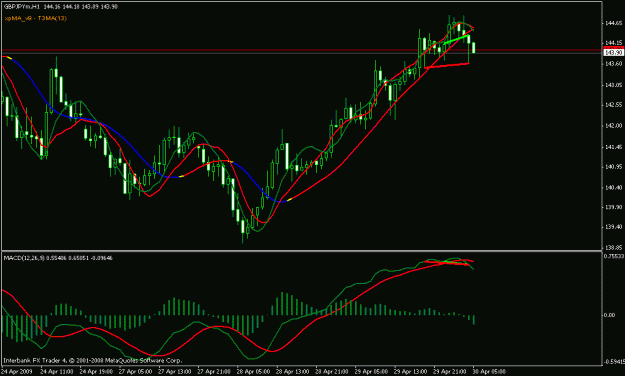
Task: Click the 28 Apr 21:00 time label
Action: coord(332,371)
